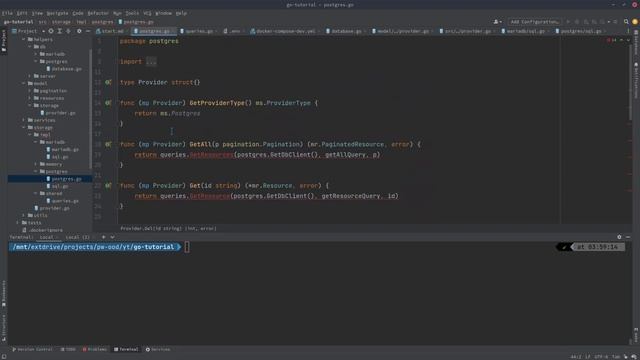Switch to Local (2) terminal tab
This screenshot has width=640, height=360.
click(x=77, y=237)
